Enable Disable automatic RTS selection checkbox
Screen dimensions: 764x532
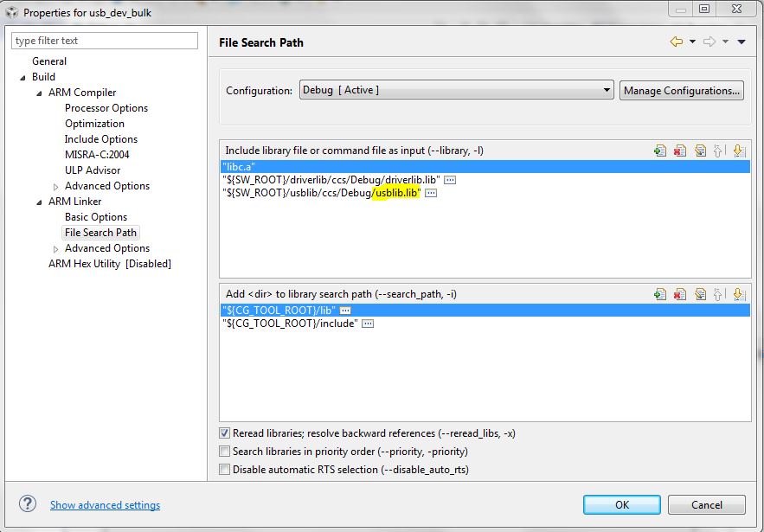[x=224, y=470]
